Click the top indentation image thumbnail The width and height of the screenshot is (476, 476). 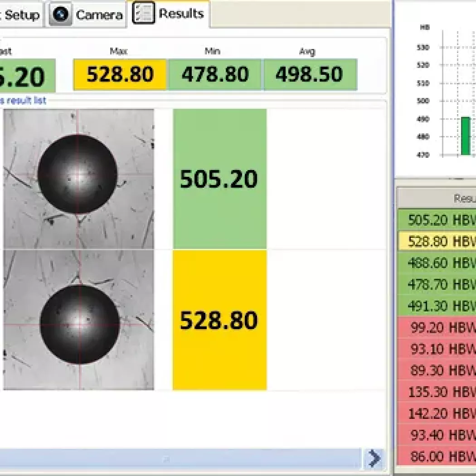coord(78,179)
